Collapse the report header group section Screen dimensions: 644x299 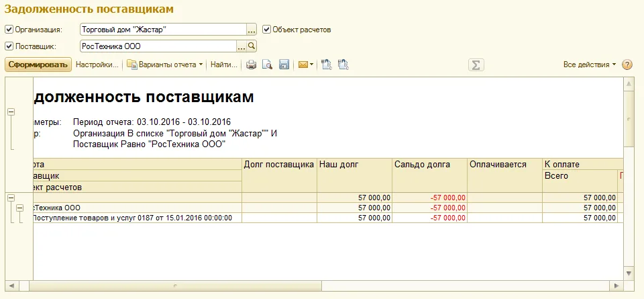pos(11,112)
